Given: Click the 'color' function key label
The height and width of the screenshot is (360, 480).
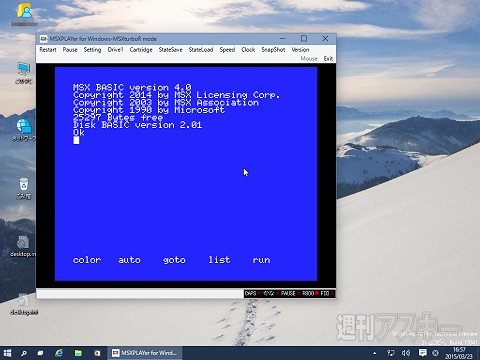Looking at the screenshot, I should pos(87,260).
